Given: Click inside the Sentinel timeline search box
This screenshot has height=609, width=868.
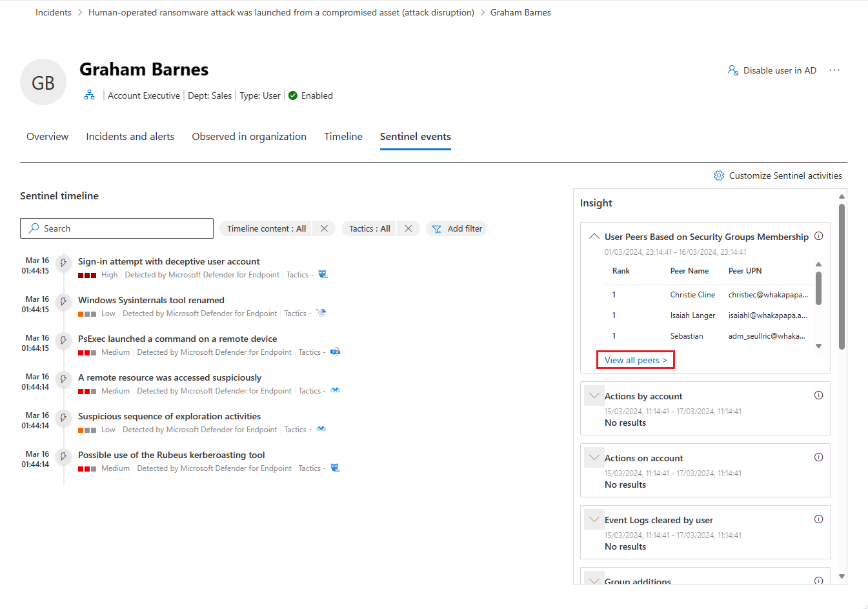Looking at the screenshot, I should (x=116, y=228).
